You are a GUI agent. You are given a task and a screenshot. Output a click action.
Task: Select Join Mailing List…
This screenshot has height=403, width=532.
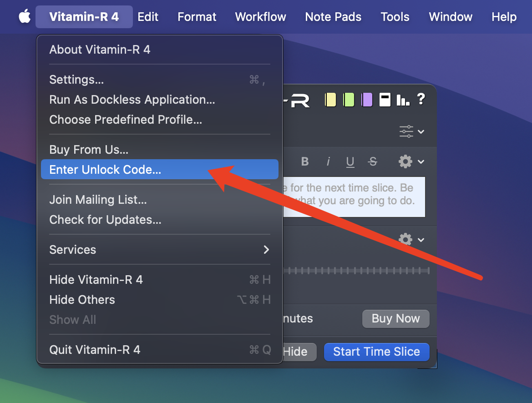pyautogui.click(x=159, y=200)
